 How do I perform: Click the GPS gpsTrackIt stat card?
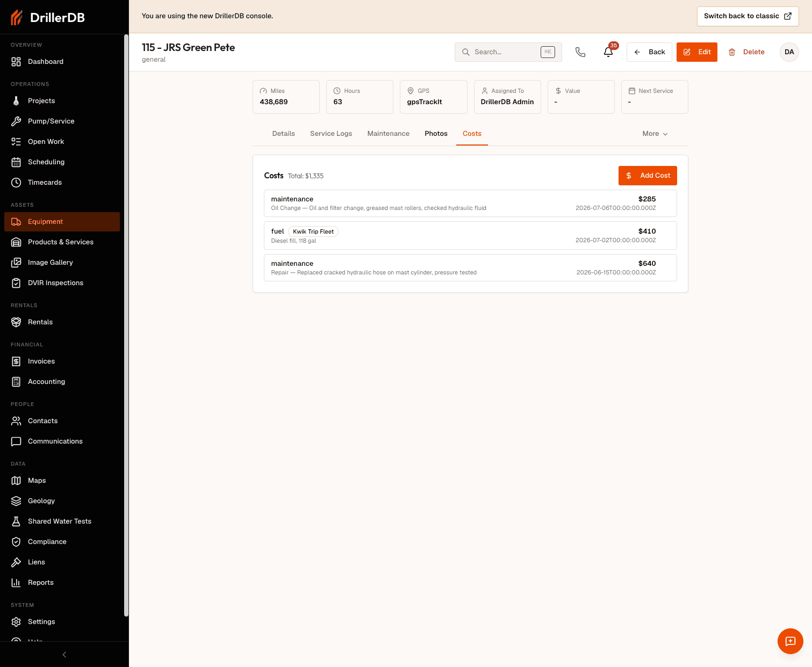[x=434, y=97]
